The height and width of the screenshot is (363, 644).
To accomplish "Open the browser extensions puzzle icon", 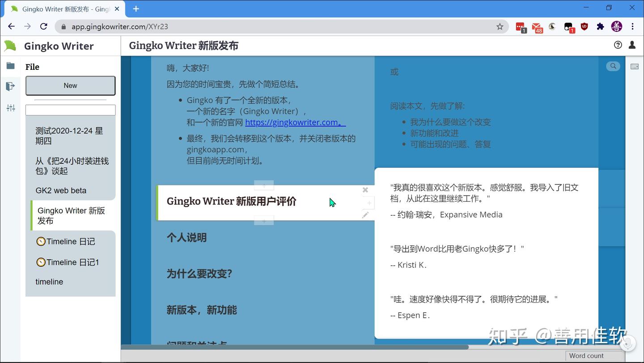I will pos(600,26).
